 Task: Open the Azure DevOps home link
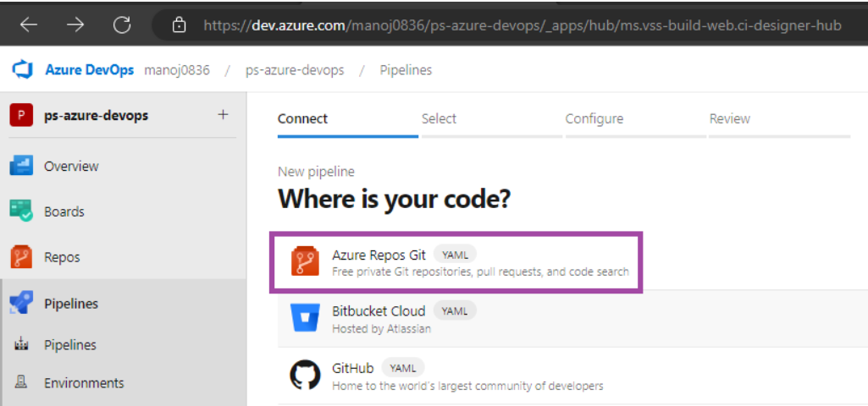[89, 70]
